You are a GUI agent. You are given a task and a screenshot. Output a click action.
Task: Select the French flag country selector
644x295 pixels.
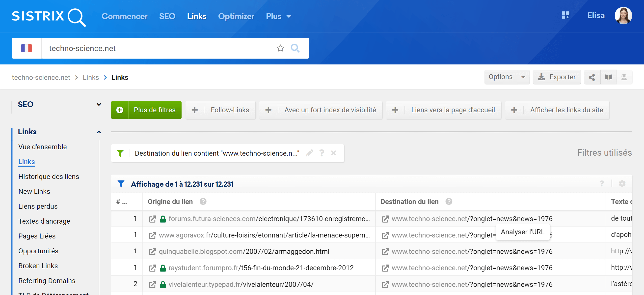coord(27,48)
